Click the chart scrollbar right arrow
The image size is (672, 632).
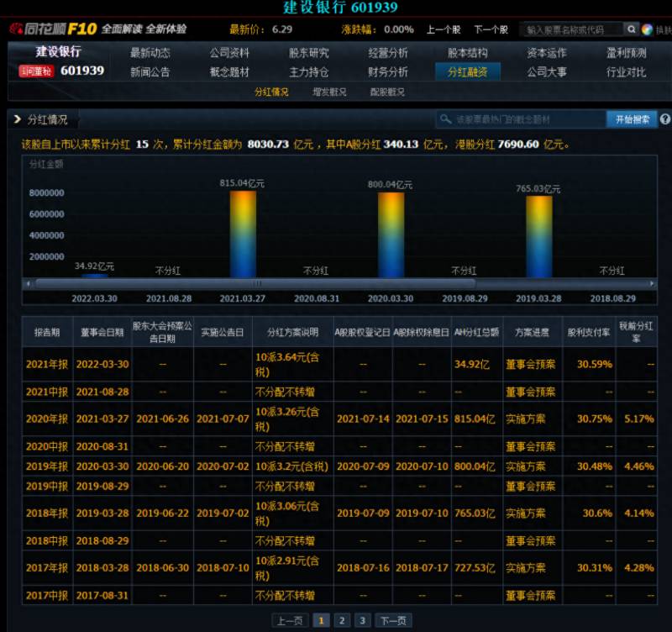click(x=652, y=283)
